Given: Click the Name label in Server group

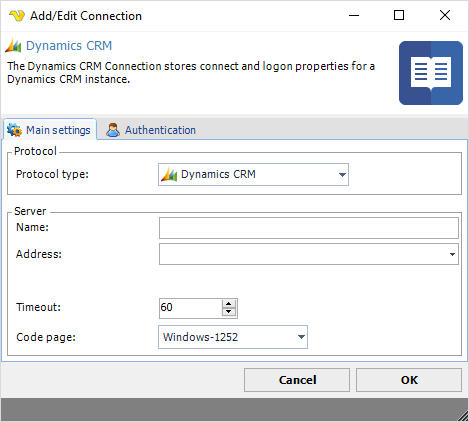Looking at the screenshot, I should (x=32, y=227).
